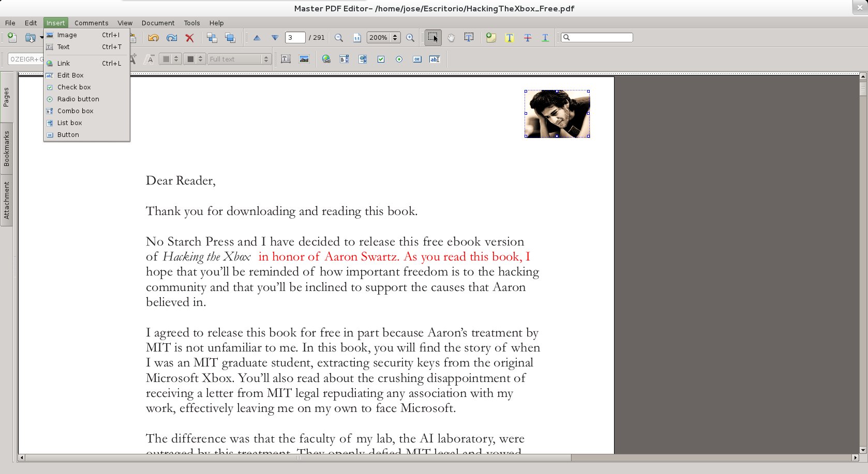
Task: Click the New document icon
Action: click(12, 38)
